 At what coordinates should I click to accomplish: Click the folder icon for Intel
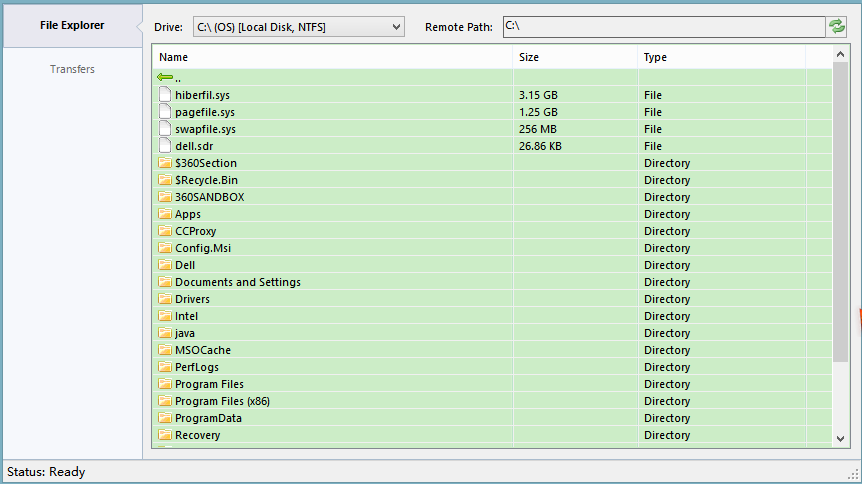[x=164, y=316]
